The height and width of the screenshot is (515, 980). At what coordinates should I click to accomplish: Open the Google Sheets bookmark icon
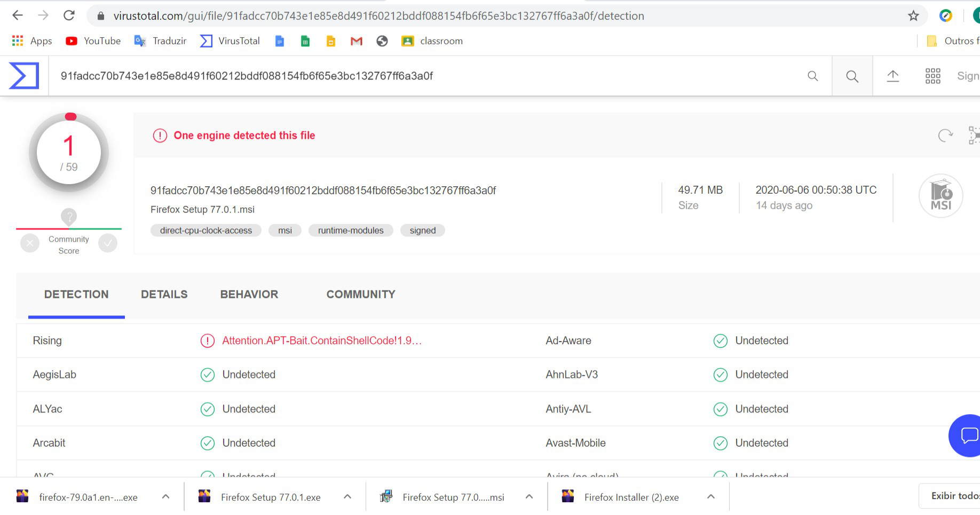[305, 41]
